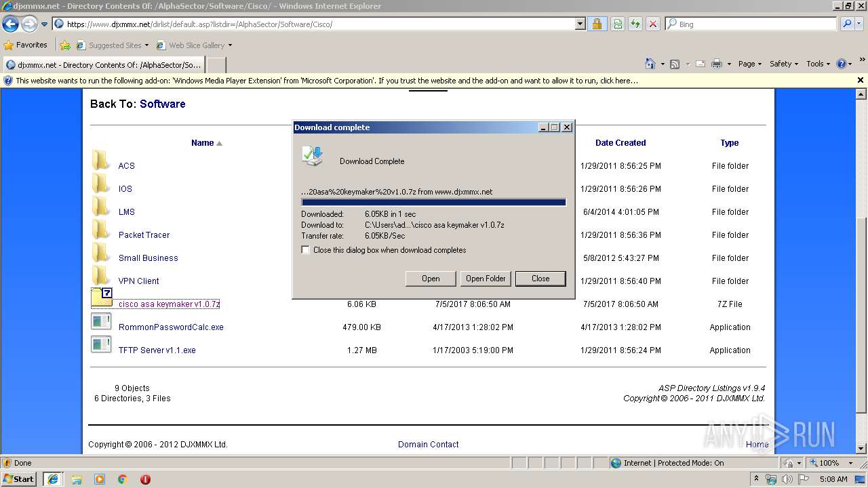
Task: Click the Refresh page icon
Action: 635,24
